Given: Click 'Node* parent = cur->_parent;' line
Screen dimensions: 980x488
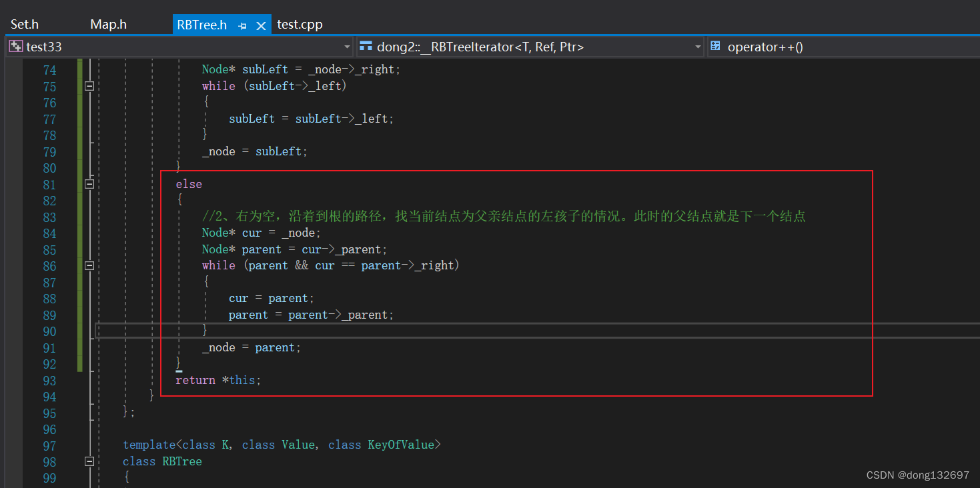Looking at the screenshot, I should 294,249.
